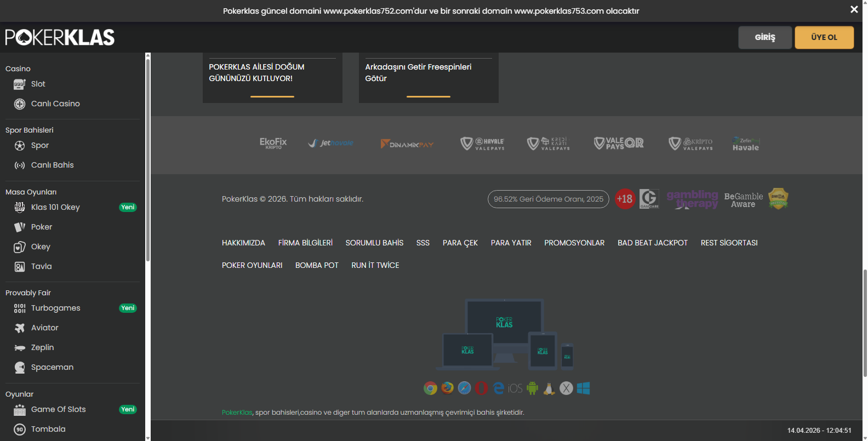Launch Klas 101 Okey via its icon
Viewport: 868px width, 441px height.
click(20, 207)
